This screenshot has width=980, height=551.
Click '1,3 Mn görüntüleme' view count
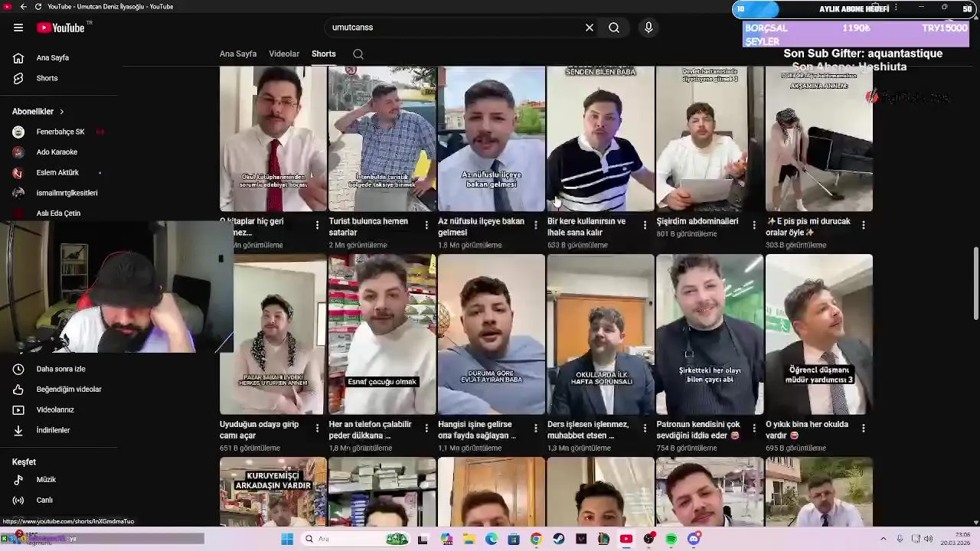(580, 448)
